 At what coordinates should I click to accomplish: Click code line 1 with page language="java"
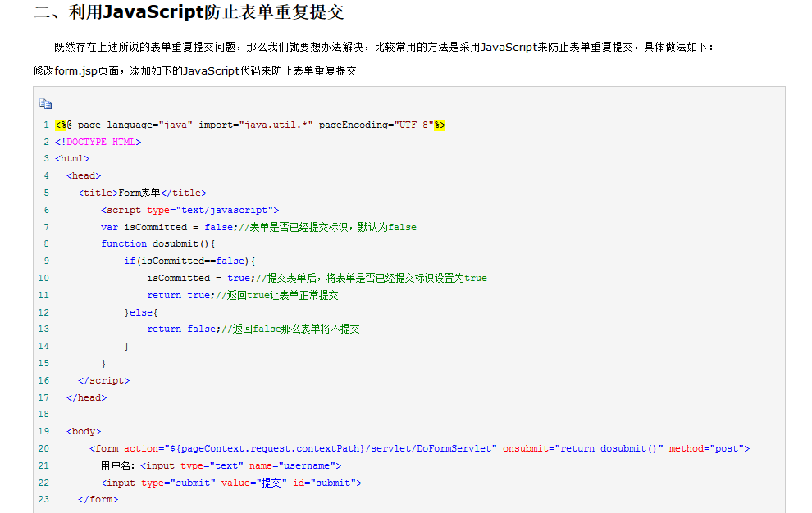250,125
